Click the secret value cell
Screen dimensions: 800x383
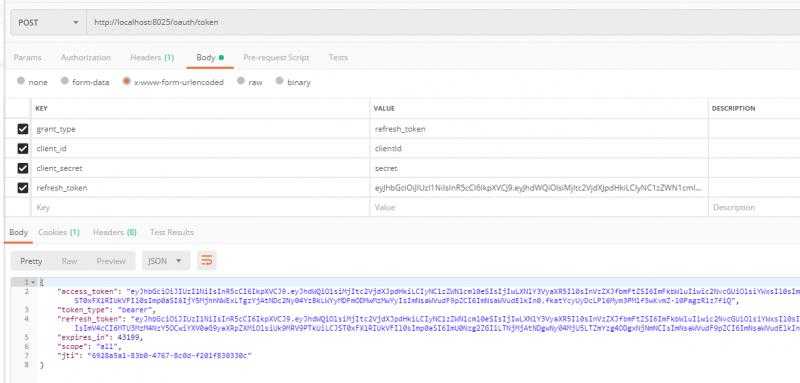[x=539, y=168]
